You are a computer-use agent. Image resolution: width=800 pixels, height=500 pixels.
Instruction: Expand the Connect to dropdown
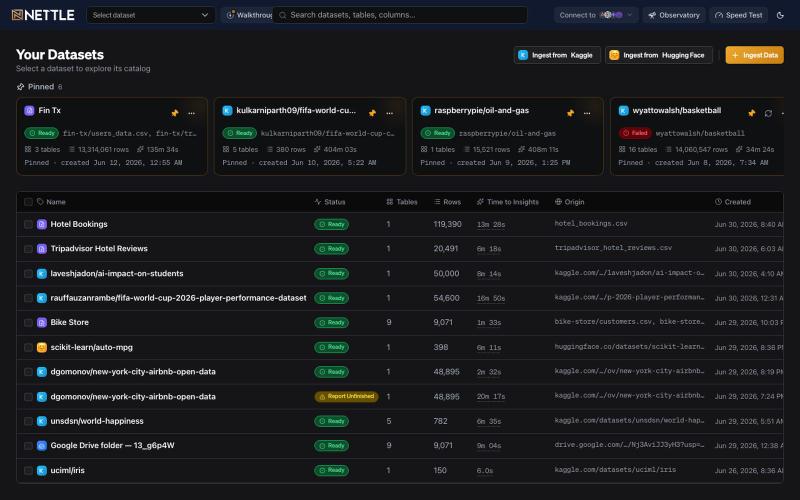pos(595,15)
